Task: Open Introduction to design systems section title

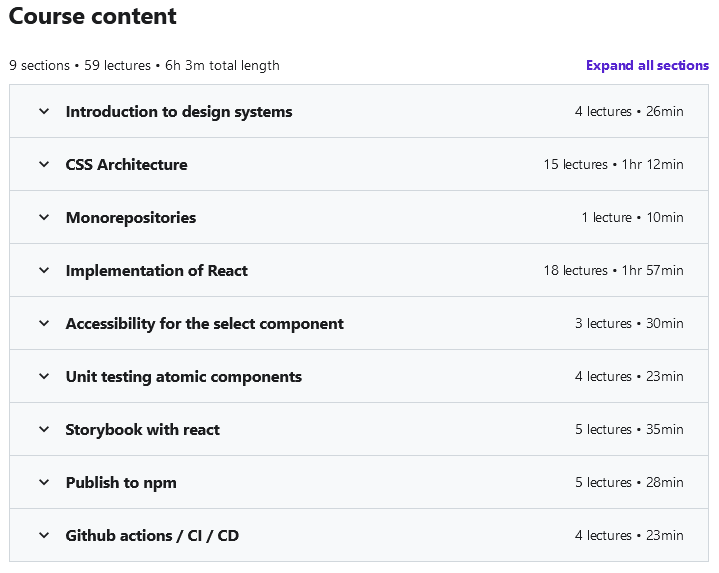Action: (x=179, y=112)
